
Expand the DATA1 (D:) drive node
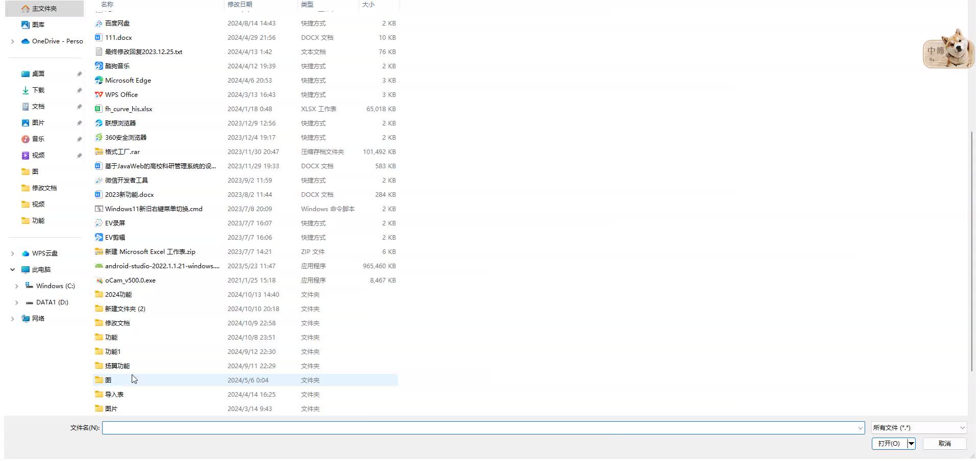tap(16, 302)
